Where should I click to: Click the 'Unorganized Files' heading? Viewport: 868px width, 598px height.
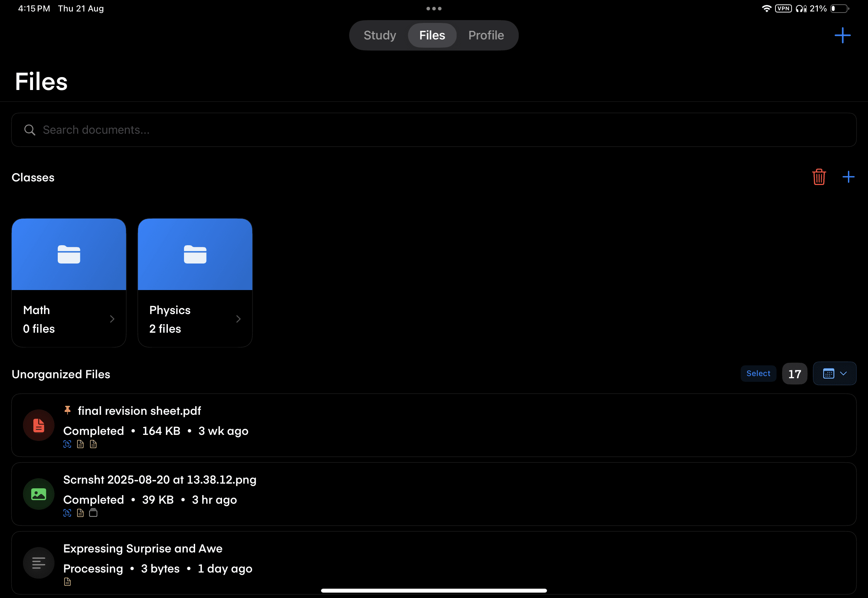pyautogui.click(x=61, y=374)
